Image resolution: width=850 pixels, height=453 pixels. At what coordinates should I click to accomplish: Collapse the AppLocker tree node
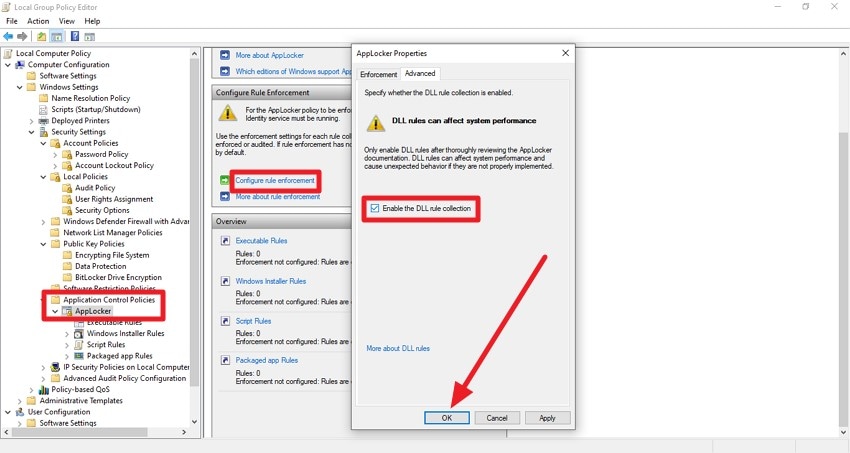[x=55, y=312]
